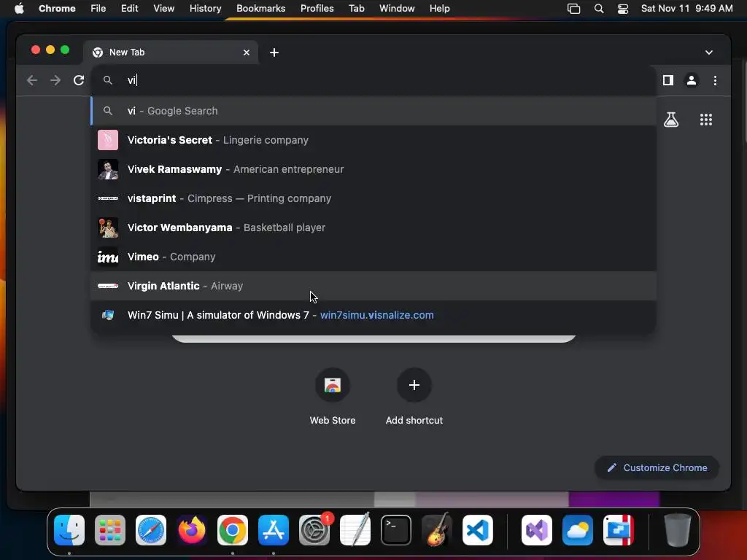Viewport: 747px width, 560px height.
Task: Click the Victoria's Secret thumbnail
Action: [x=108, y=140]
